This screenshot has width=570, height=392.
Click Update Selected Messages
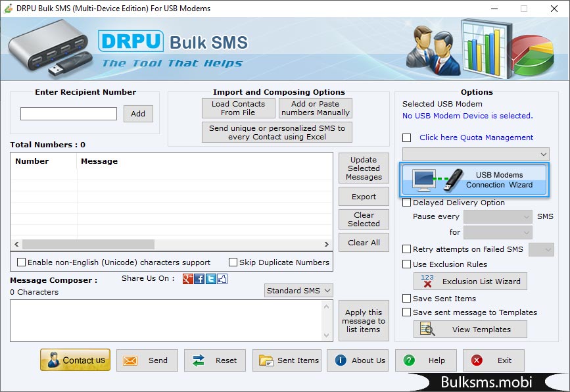point(364,168)
